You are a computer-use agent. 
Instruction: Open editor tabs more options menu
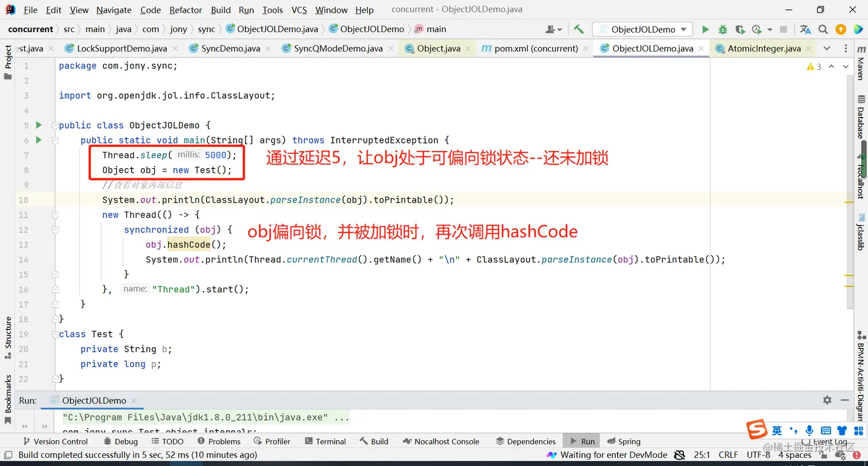(x=846, y=48)
